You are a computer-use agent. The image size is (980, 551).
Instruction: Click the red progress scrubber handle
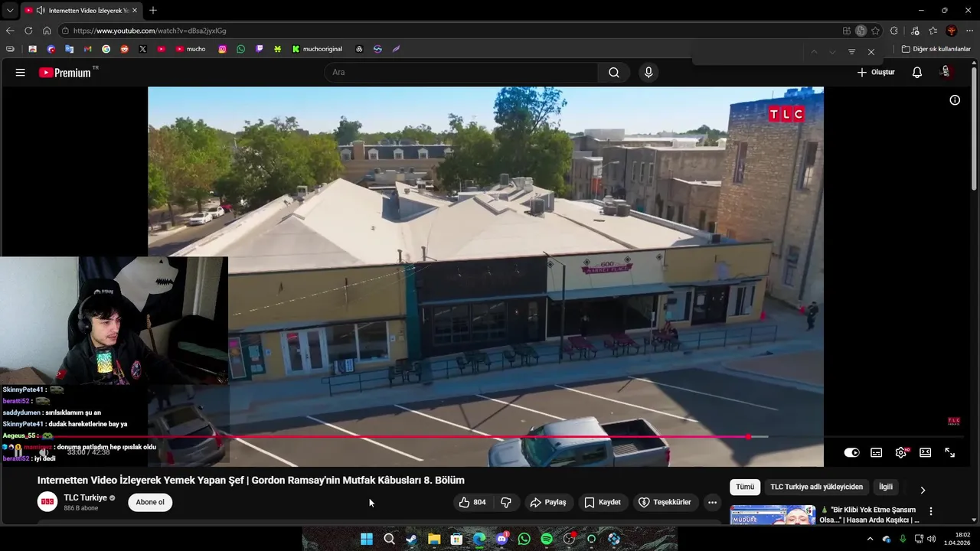coord(748,436)
